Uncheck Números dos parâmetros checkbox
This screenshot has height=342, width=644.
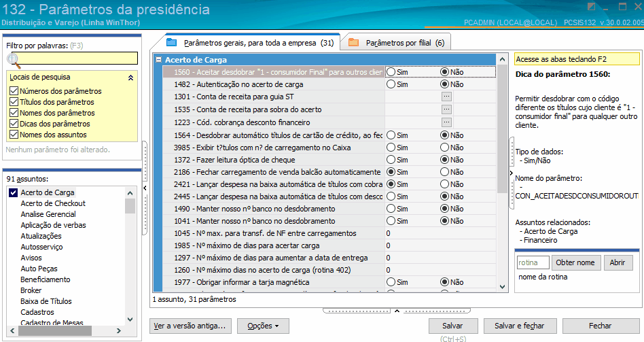click(14, 91)
